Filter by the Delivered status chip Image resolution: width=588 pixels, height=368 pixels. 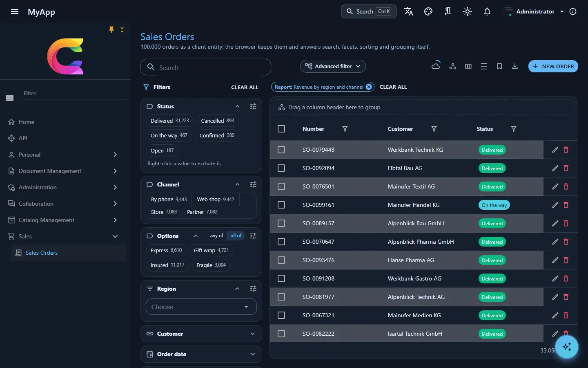click(x=169, y=121)
